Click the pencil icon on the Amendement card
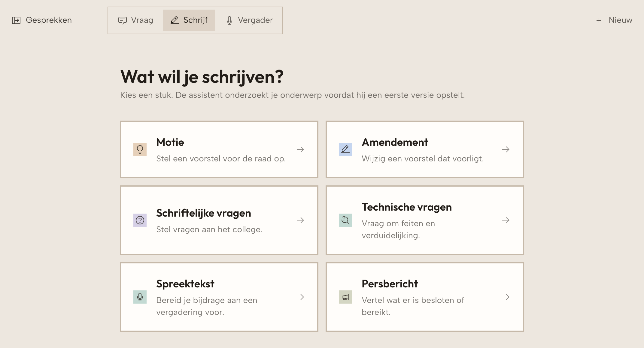The height and width of the screenshot is (348, 644). (345, 149)
